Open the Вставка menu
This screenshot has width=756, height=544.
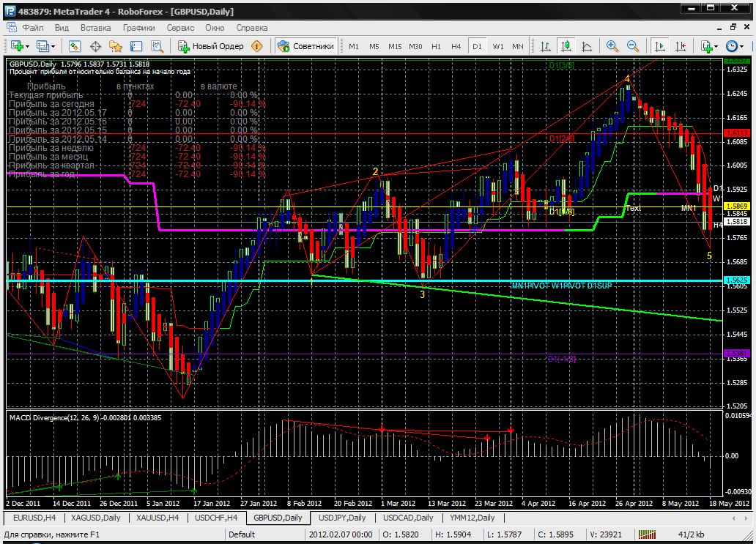95,28
